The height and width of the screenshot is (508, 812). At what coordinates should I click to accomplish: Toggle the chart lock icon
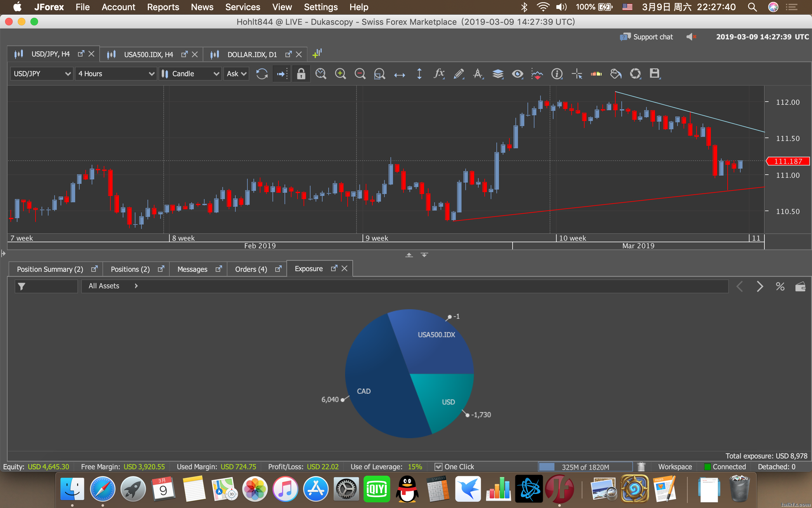pos(301,74)
